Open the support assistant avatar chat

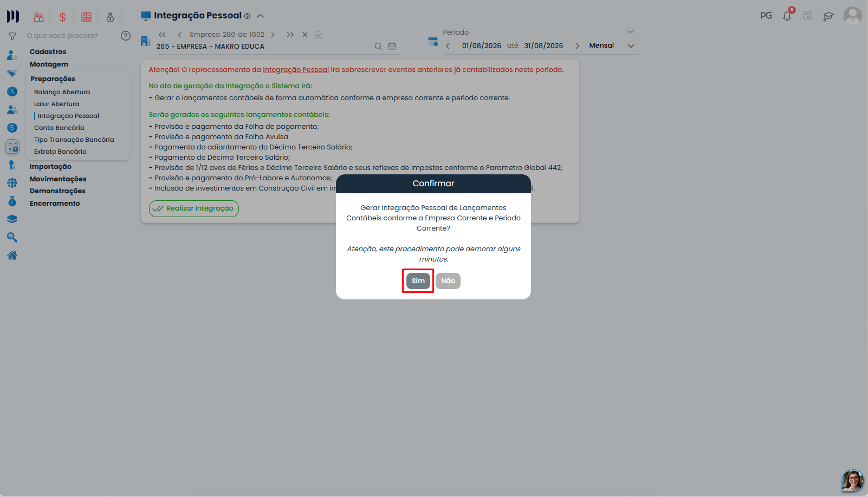click(853, 481)
